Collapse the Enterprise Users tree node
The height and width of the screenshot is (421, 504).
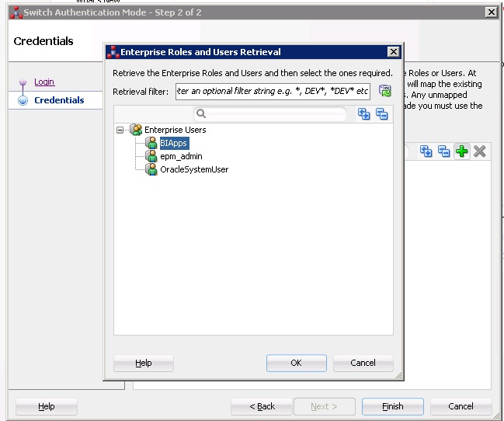(x=120, y=130)
